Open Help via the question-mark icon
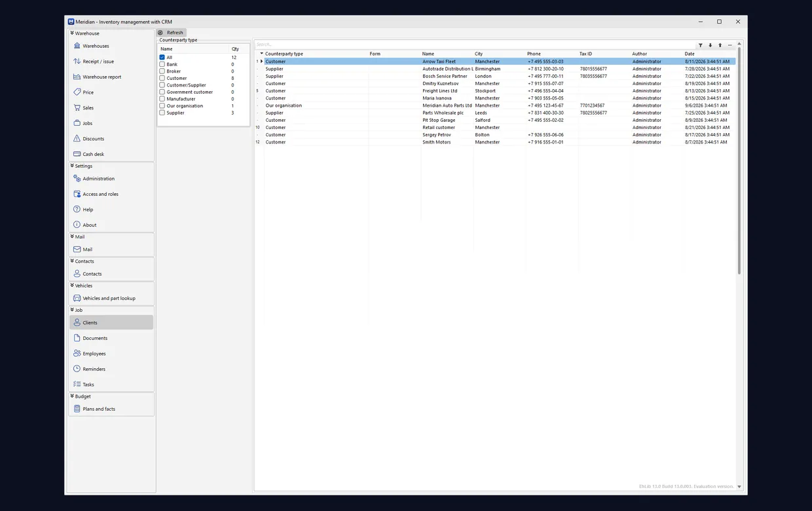 click(x=77, y=210)
